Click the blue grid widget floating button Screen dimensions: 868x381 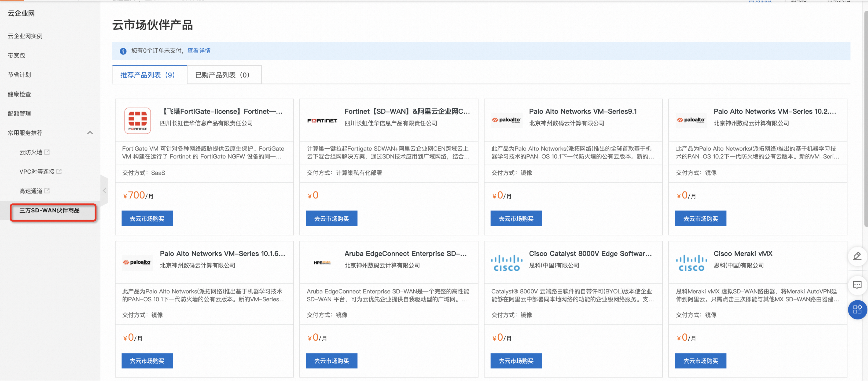[857, 309]
